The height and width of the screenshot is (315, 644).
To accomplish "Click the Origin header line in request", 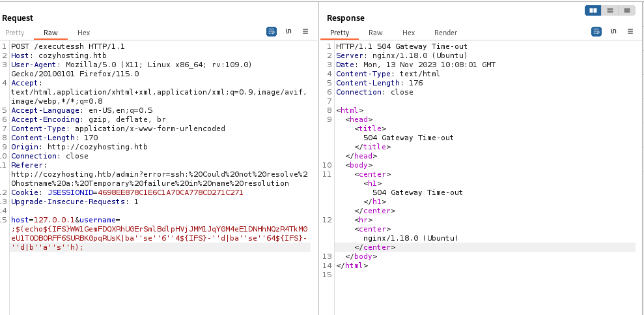I will [x=79, y=147].
